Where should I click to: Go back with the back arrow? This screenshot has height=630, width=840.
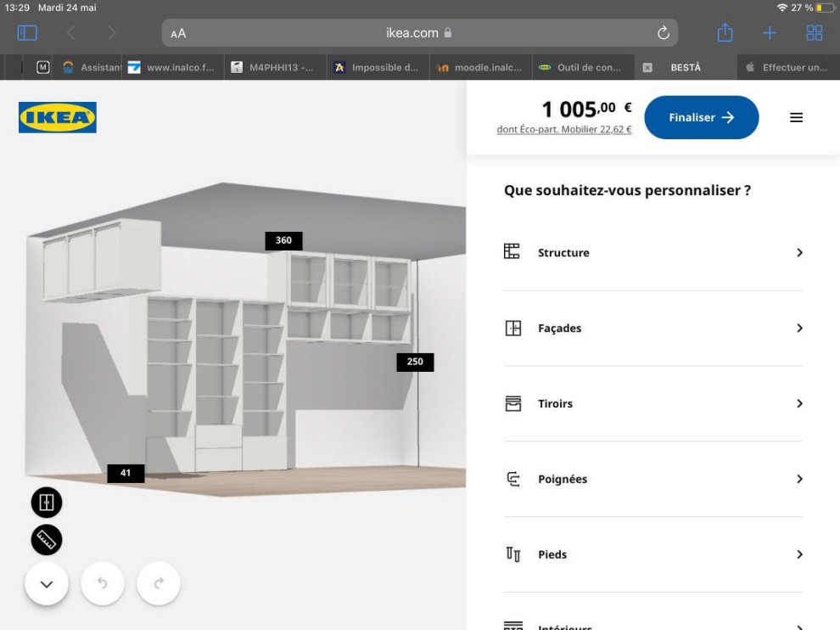[70, 33]
